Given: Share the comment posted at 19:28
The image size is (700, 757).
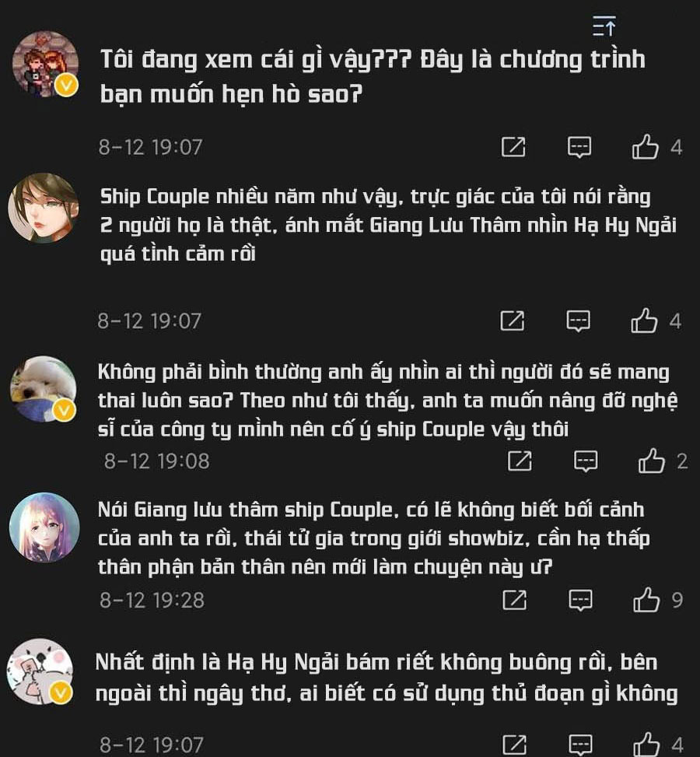Looking at the screenshot, I should click(x=515, y=600).
